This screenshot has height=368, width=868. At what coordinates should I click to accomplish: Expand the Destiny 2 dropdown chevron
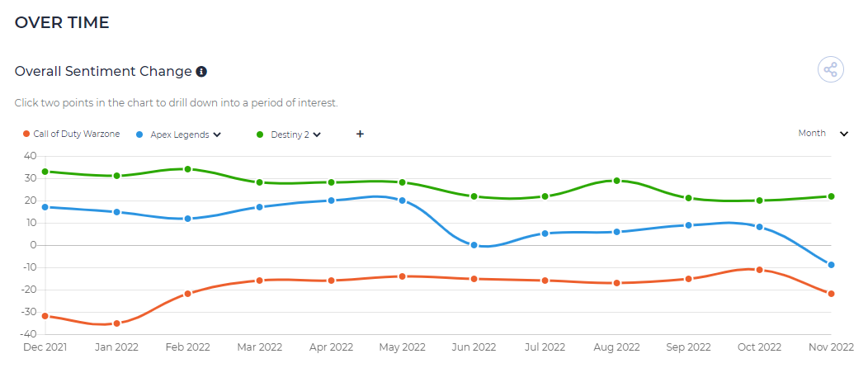(x=317, y=134)
